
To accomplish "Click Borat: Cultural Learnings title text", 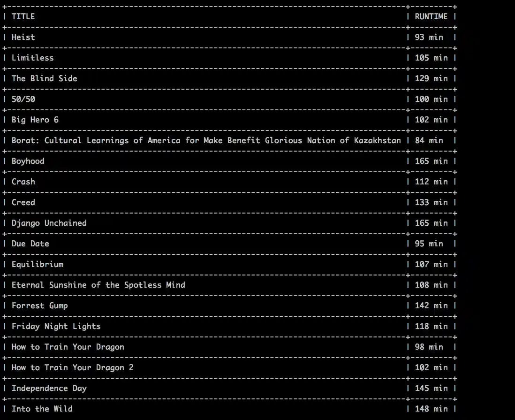I will pyautogui.click(x=206, y=140).
